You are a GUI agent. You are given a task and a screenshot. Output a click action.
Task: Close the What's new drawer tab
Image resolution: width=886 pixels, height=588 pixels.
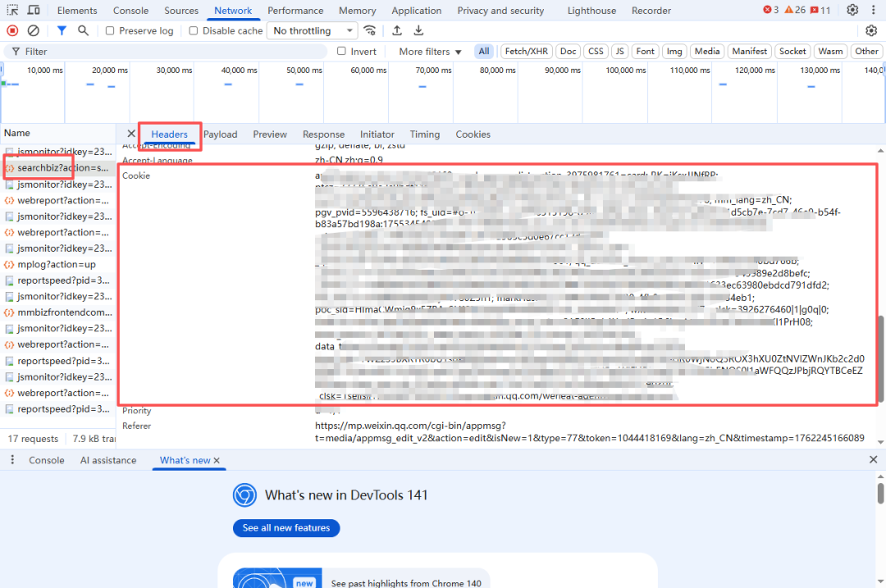pos(217,460)
